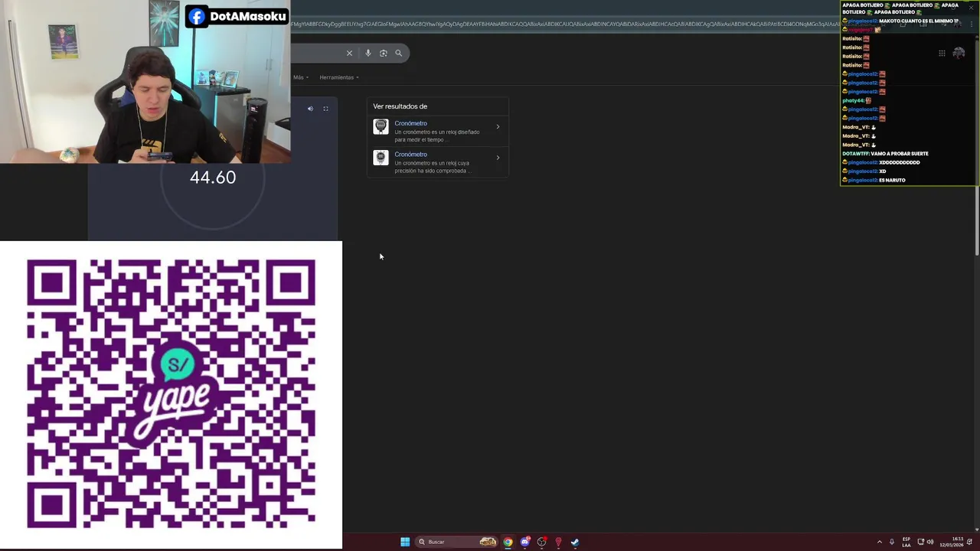Image resolution: width=980 pixels, height=551 pixels.
Task: Click chat message 'ES NARUTO'
Action: click(892, 180)
